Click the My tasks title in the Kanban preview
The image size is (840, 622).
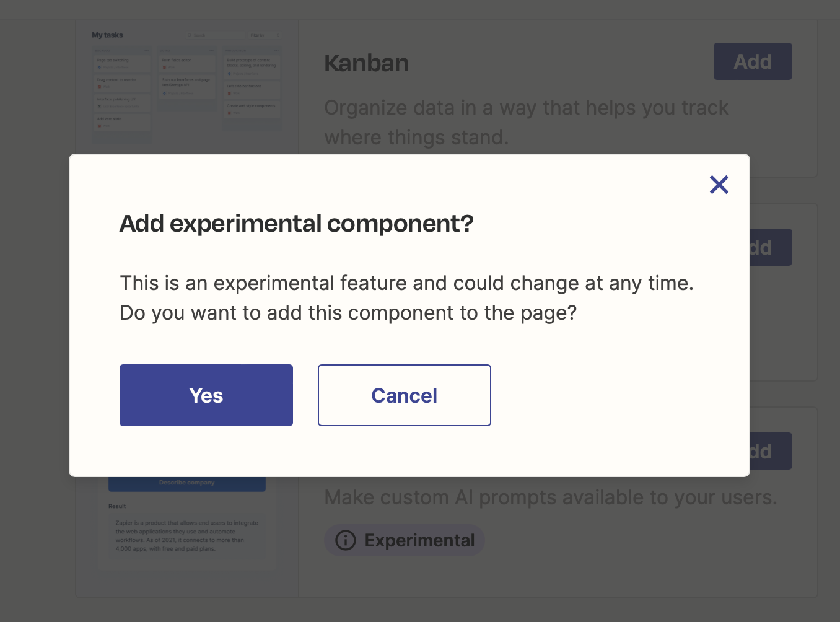click(x=107, y=35)
